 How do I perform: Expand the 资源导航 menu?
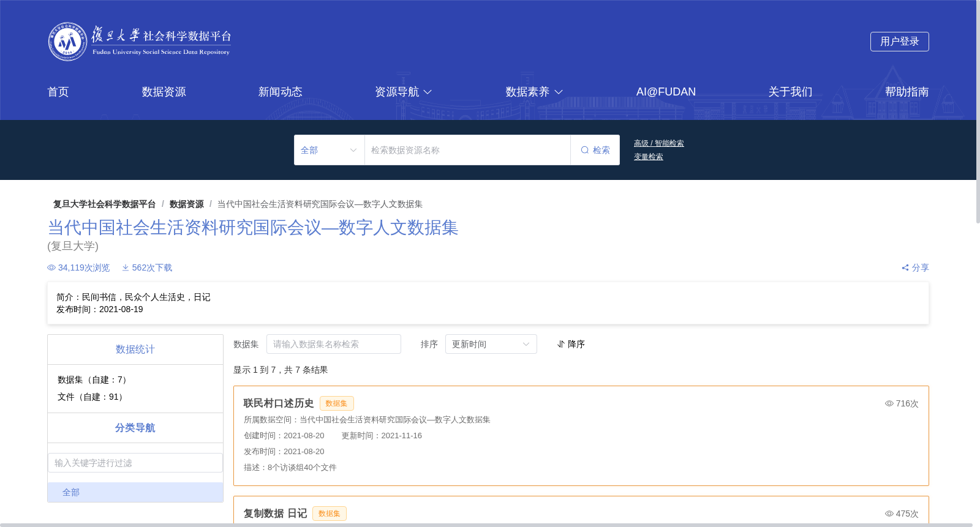tap(404, 92)
